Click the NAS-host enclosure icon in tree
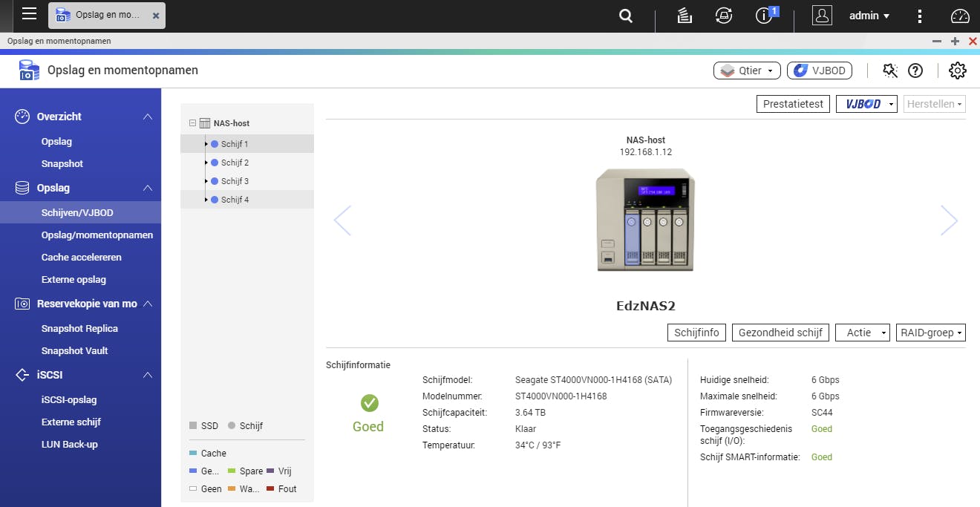Viewport: 980px width, 507px height. click(x=205, y=123)
